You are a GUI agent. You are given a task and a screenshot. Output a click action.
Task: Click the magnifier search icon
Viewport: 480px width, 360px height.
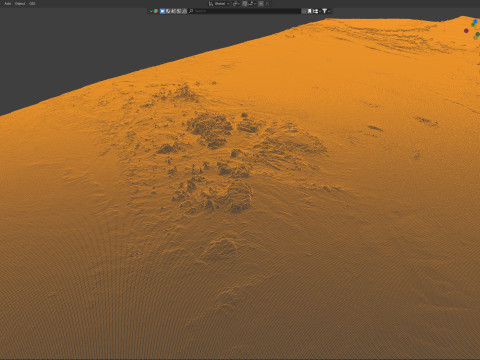pyautogui.click(x=191, y=11)
